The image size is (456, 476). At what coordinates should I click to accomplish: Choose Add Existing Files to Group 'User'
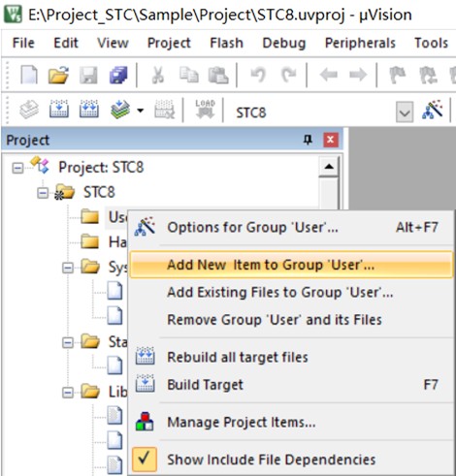[x=280, y=293]
